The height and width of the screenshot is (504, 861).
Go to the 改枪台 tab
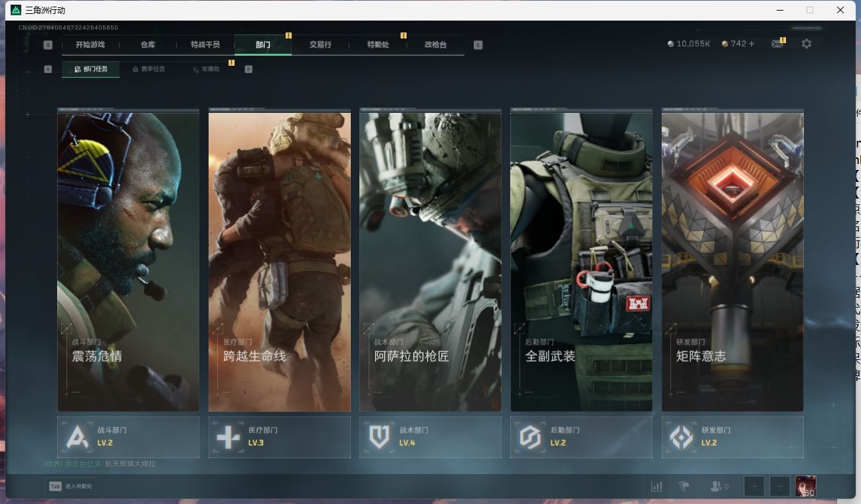(435, 44)
